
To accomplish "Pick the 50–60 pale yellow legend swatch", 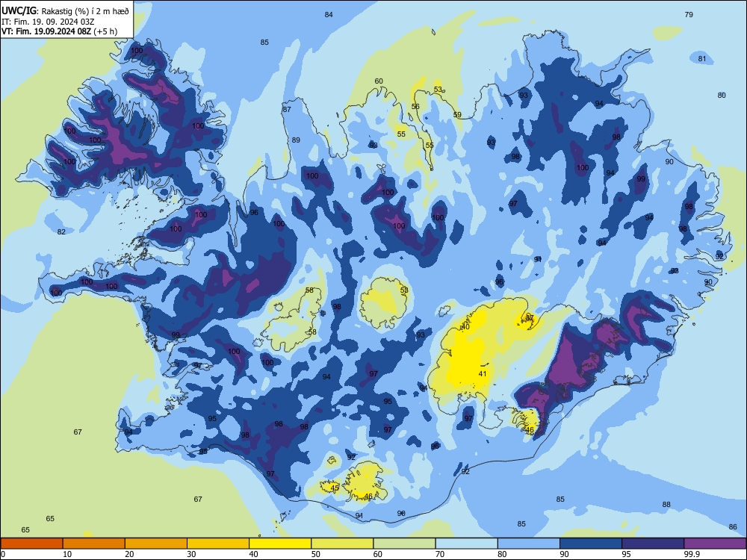I will [x=342, y=544].
